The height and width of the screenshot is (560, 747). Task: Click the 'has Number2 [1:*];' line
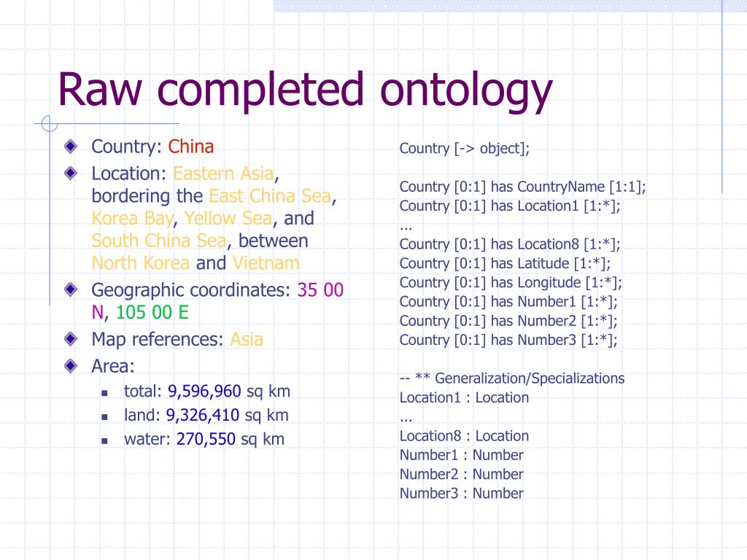point(508,321)
